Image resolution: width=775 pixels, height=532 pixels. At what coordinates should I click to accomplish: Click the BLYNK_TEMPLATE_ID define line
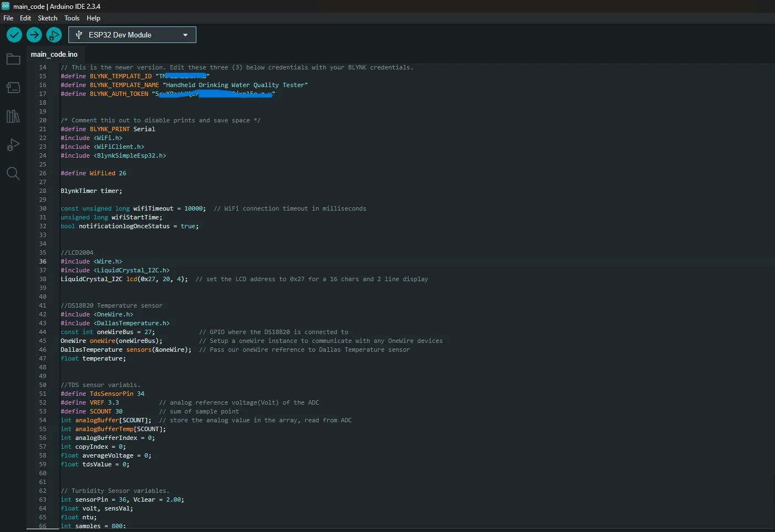[135, 76]
